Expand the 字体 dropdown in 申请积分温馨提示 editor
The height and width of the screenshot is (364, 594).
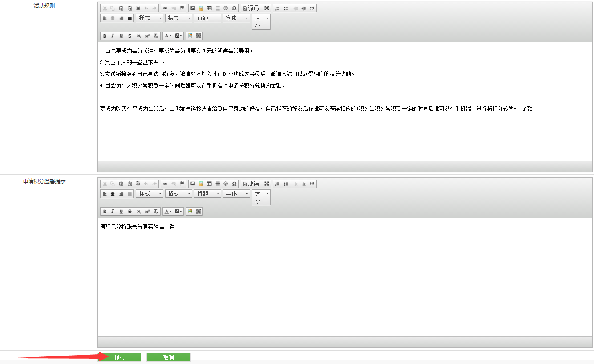(236, 194)
